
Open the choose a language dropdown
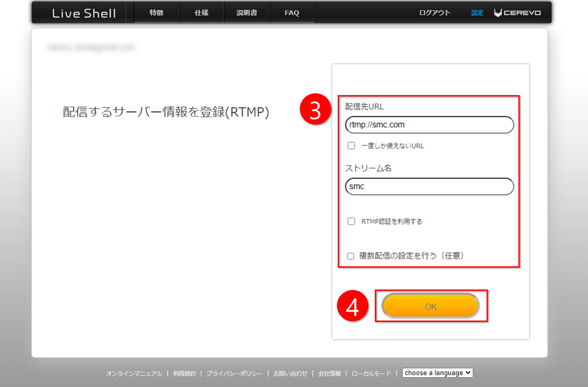437,372
